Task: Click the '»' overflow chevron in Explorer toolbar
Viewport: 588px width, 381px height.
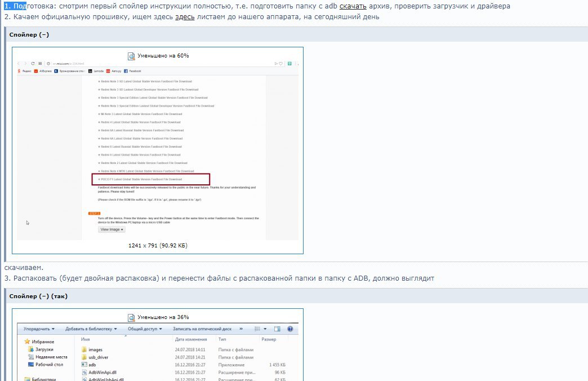Action: tap(241, 329)
